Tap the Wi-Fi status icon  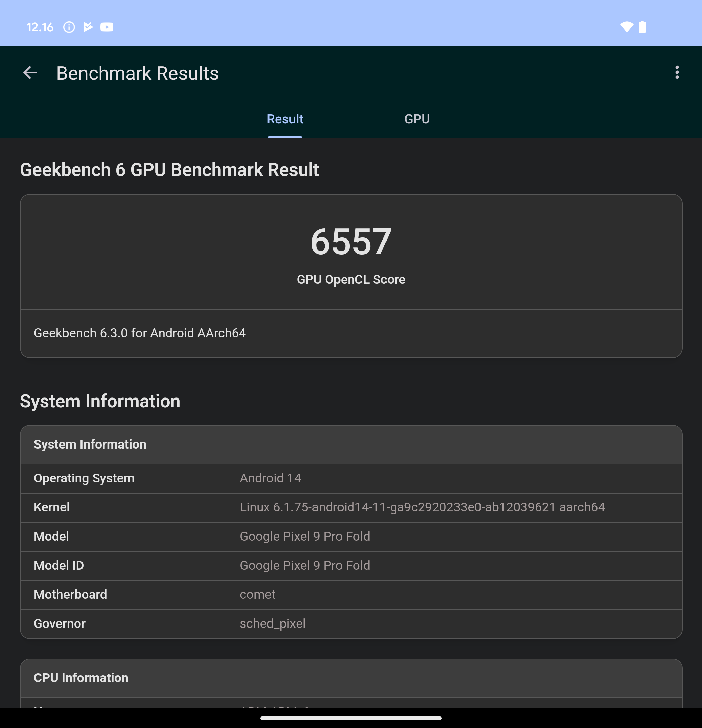point(627,27)
